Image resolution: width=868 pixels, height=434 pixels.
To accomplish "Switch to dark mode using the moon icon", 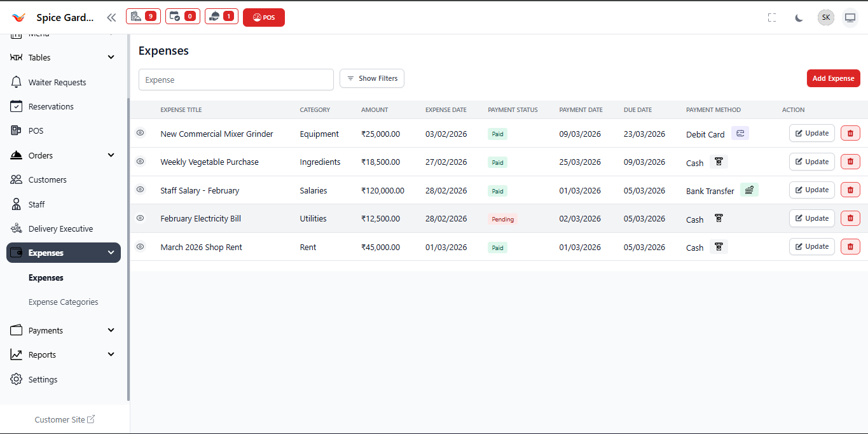I will [799, 17].
